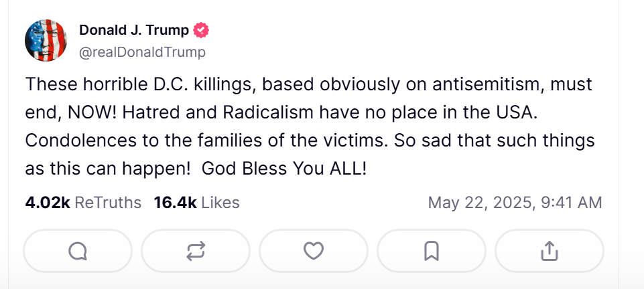Image resolution: width=644 pixels, height=289 pixels.
Task: Like the post with the heart icon
Action: [x=314, y=251]
